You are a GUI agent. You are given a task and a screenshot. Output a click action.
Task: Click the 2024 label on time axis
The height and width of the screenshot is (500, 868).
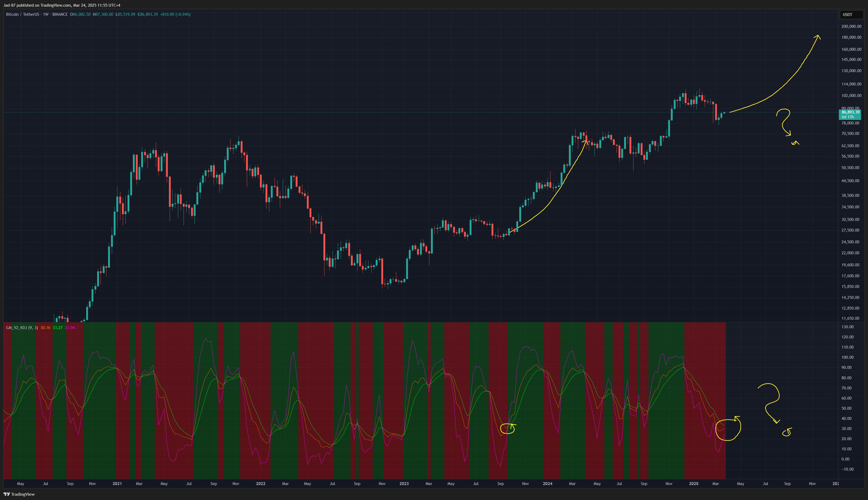[548, 484]
